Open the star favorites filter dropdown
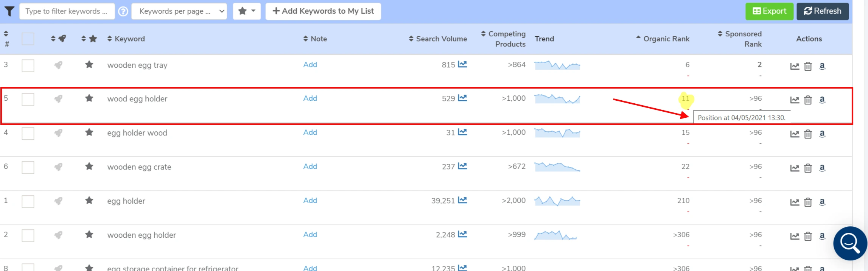868x271 pixels. [x=247, y=11]
